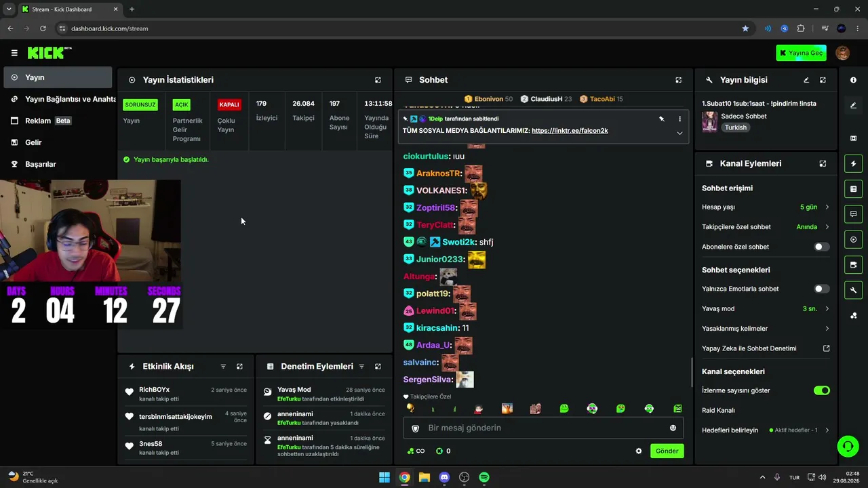Open the hamburger navigation menu
Image resolution: width=868 pixels, height=488 pixels.
(x=14, y=53)
